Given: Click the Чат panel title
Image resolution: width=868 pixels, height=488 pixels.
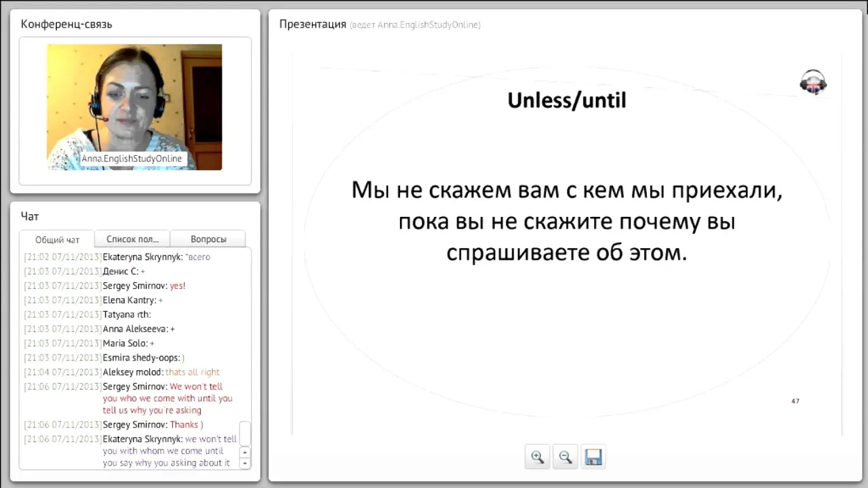Looking at the screenshot, I should [x=30, y=216].
